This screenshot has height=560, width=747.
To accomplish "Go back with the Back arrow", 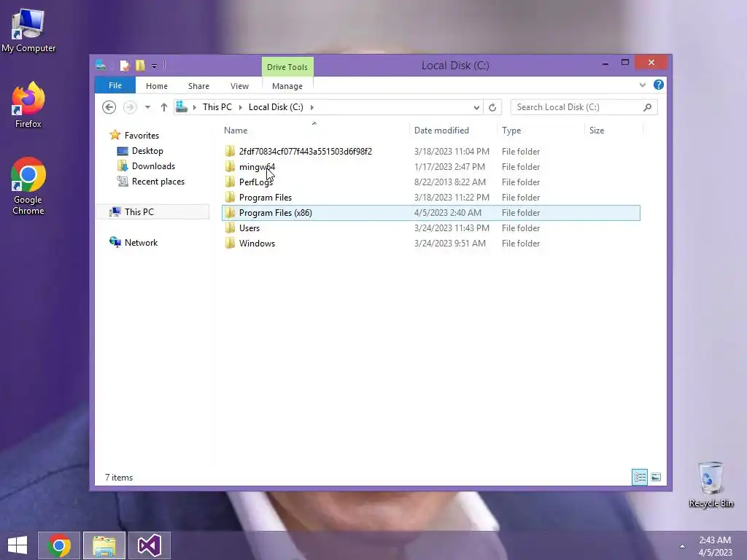I will pos(109,107).
